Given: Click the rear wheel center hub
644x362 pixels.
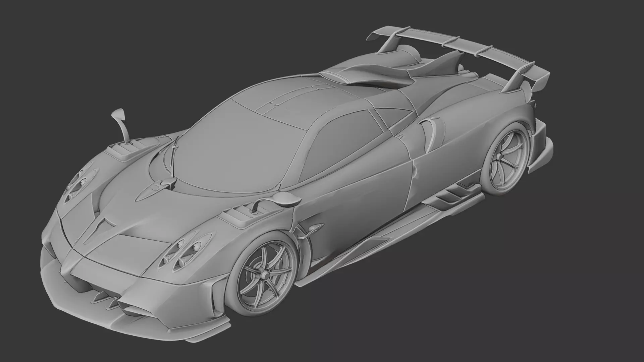Looking at the screenshot, I should 499,157.
